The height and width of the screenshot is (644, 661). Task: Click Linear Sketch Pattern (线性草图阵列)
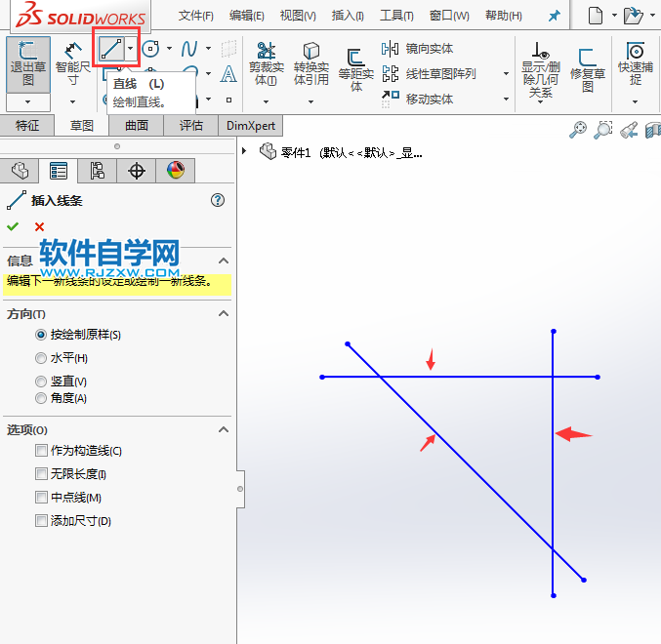click(x=430, y=74)
